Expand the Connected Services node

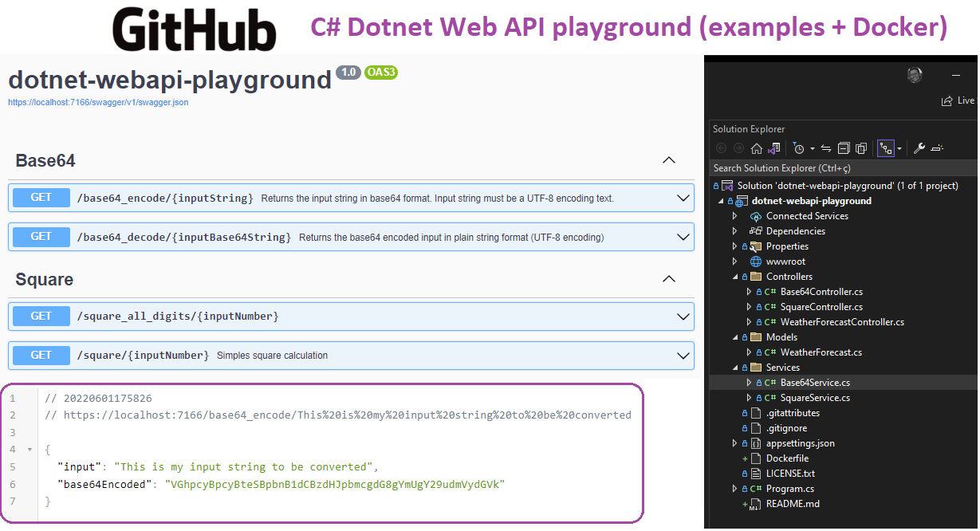tap(735, 216)
